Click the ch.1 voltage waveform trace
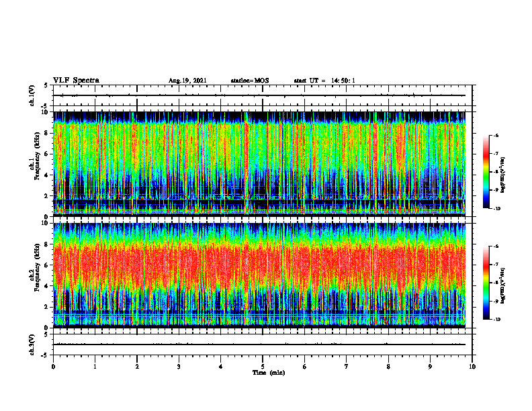The height and width of the screenshot is (411, 532). 259,95
